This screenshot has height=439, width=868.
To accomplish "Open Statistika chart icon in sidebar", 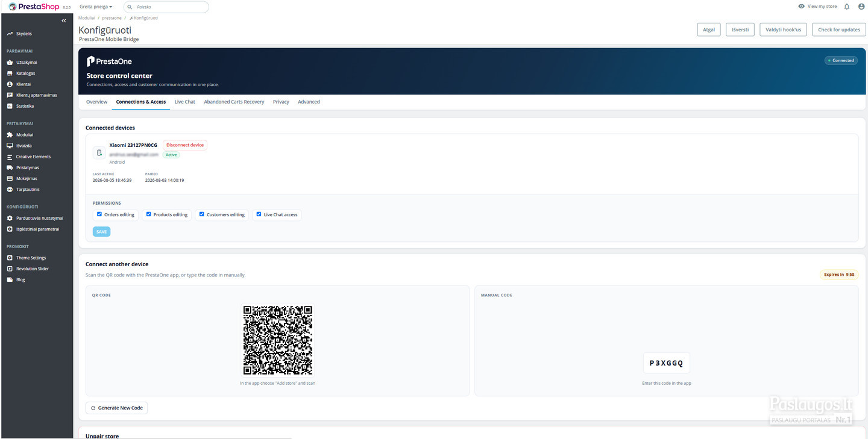I will click(x=10, y=106).
